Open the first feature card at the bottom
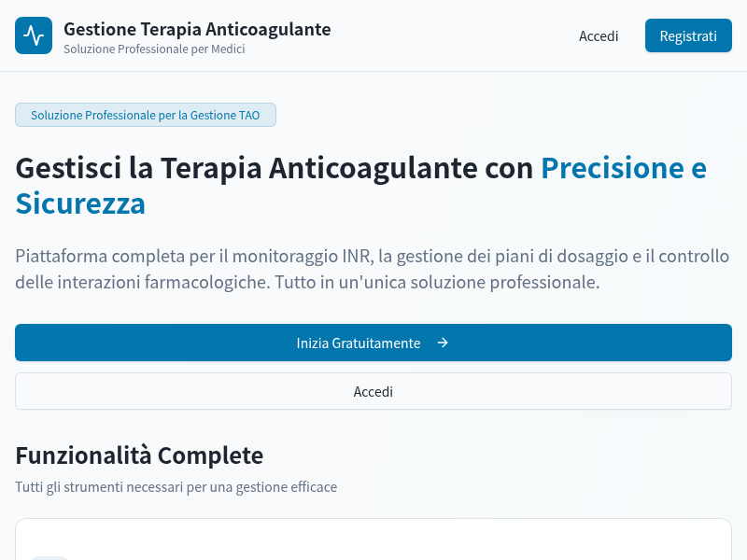This screenshot has width=747, height=560. point(373,539)
